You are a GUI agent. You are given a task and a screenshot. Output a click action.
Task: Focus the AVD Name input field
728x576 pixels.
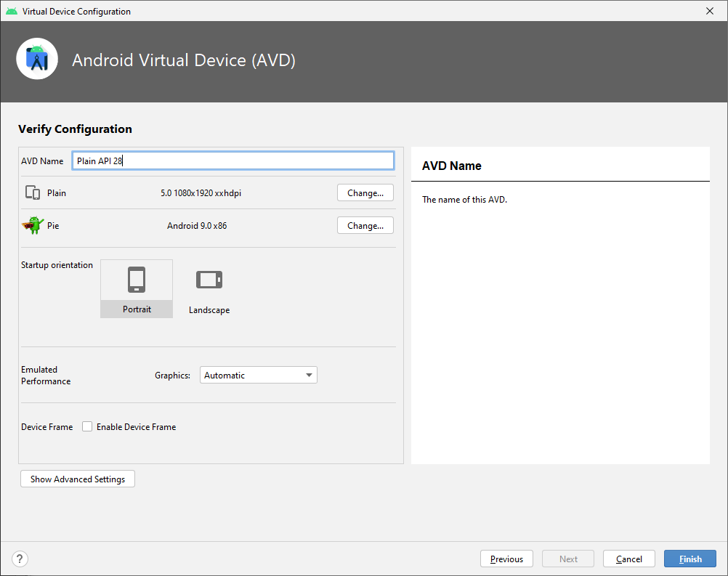(x=233, y=161)
